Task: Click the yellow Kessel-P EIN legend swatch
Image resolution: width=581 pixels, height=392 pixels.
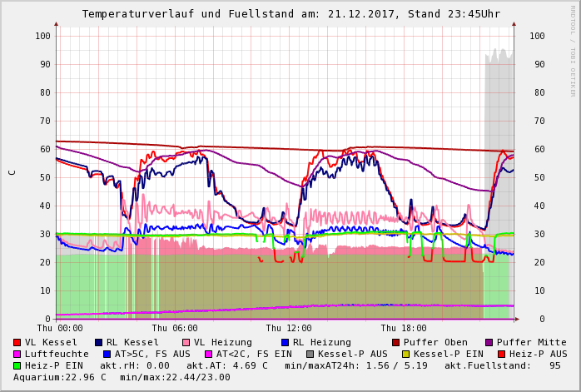Action: [406, 354]
